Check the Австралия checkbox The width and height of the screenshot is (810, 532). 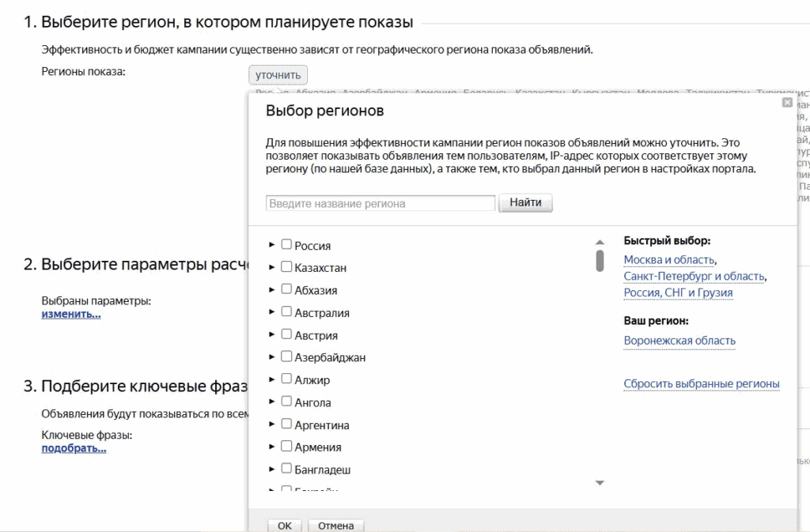pyautogui.click(x=286, y=311)
